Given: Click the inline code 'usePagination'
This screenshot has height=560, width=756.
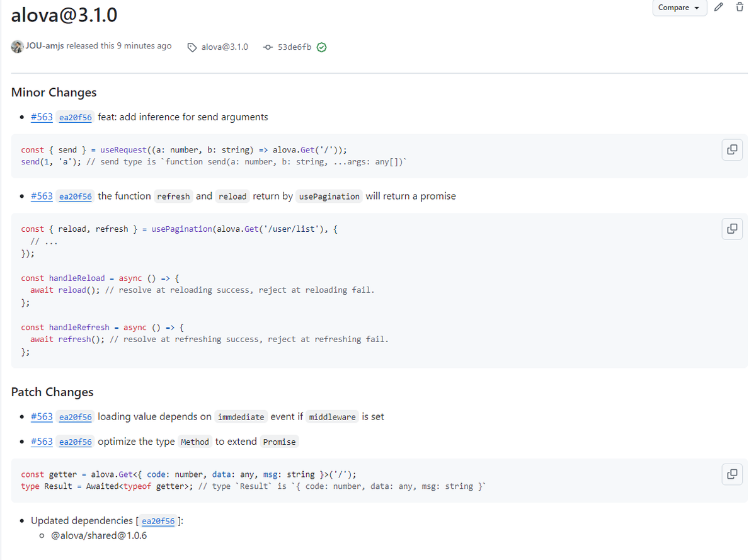Looking at the screenshot, I should pyautogui.click(x=329, y=197).
